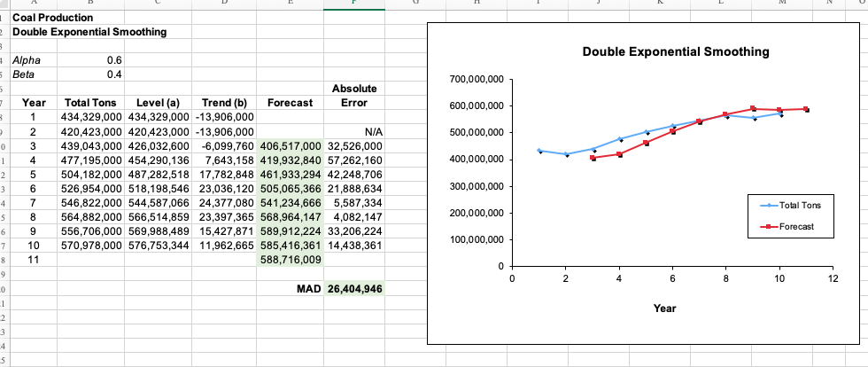Select absolute error cell 57,262,160

click(x=355, y=160)
